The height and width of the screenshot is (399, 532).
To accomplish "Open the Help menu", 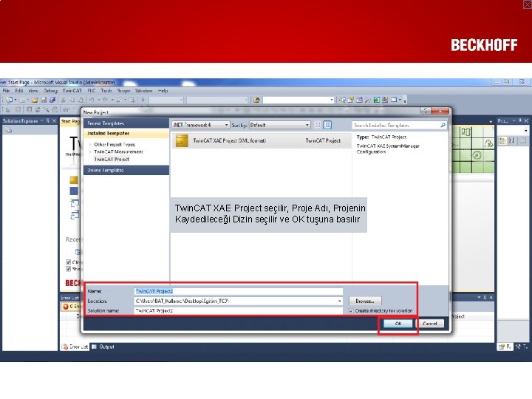I will click(x=163, y=91).
